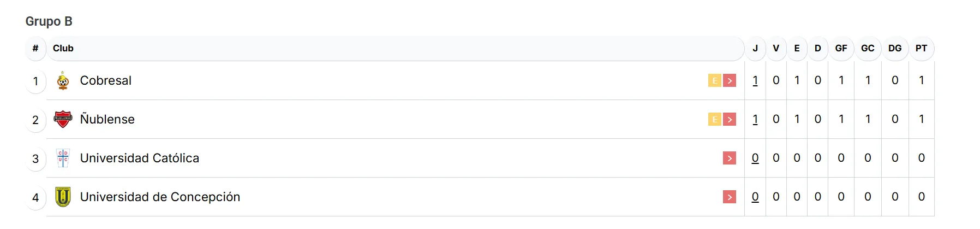
Task: Click the Ñublense club crest icon
Action: click(x=63, y=119)
